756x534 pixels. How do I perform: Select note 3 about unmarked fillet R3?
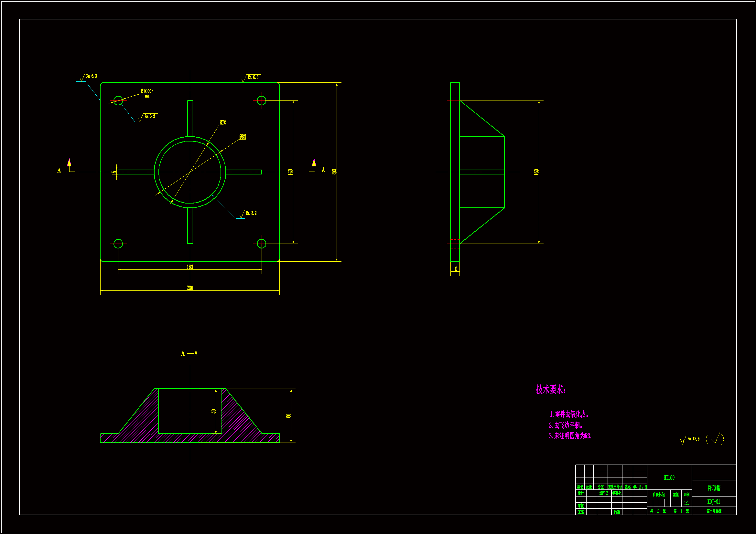(x=570, y=436)
